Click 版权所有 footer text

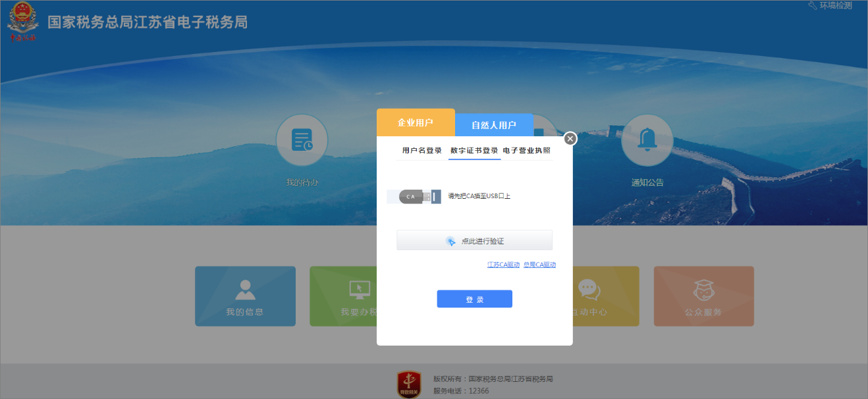click(x=493, y=379)
